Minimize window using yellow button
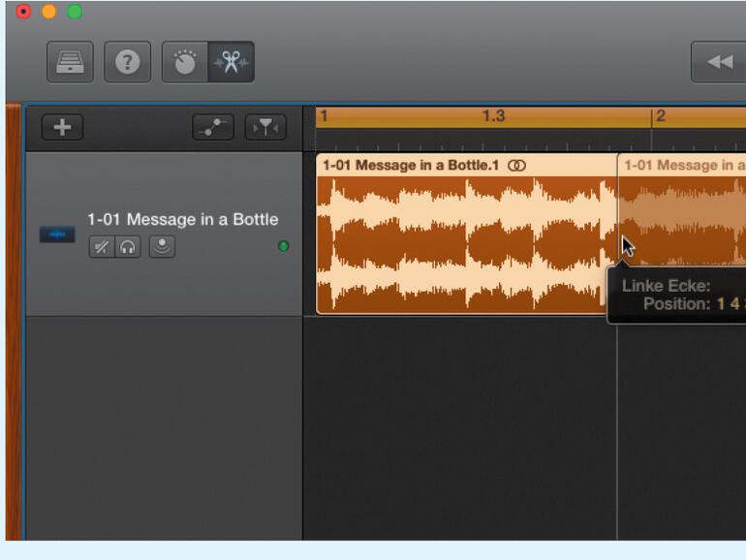This screenshot has width=746, height=560. coord(49,12)
